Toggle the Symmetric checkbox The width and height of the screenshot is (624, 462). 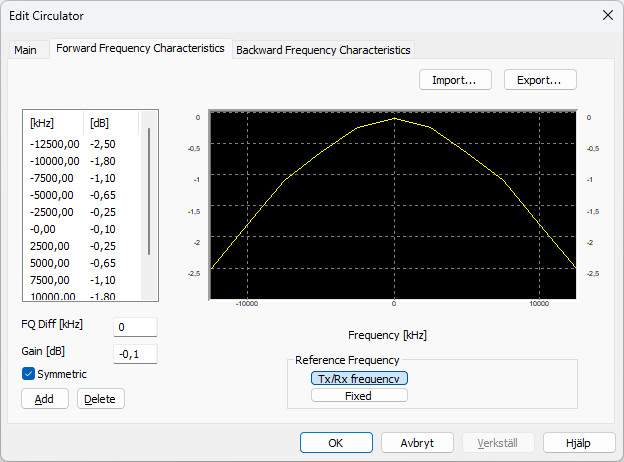pyautogui.click(x=29, y=374)
